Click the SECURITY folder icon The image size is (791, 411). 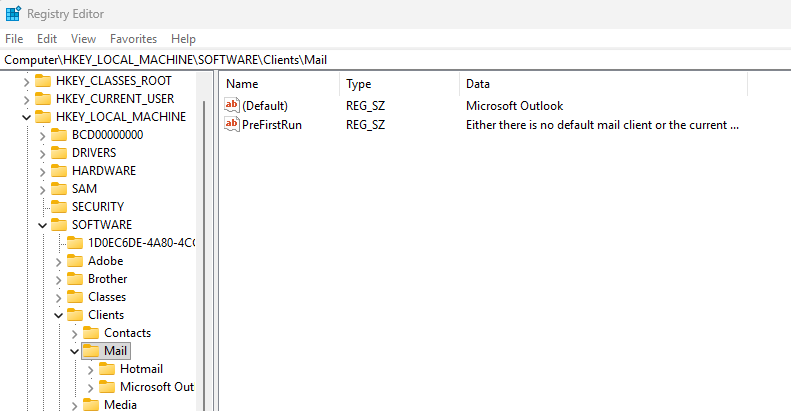point(59,207)
